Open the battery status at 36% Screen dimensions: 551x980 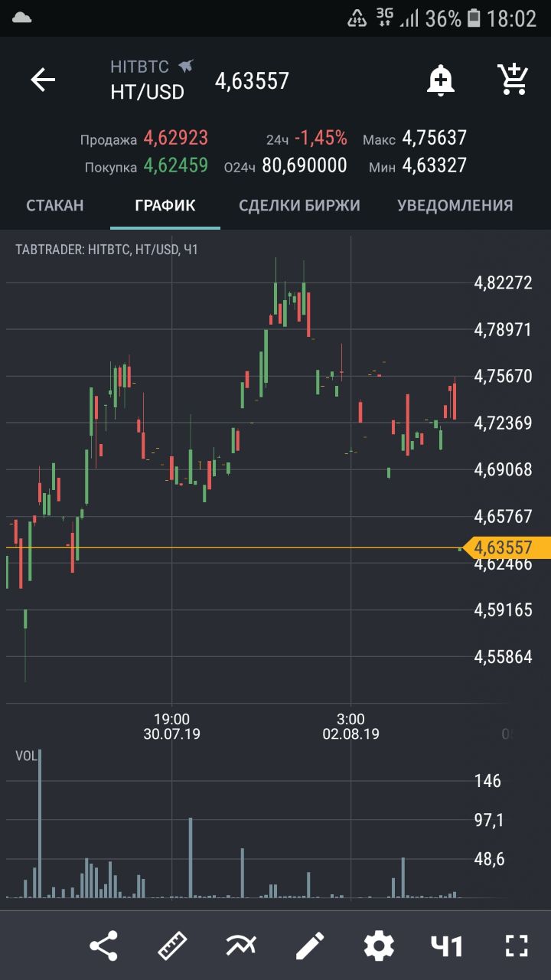[x=453, y=18]
